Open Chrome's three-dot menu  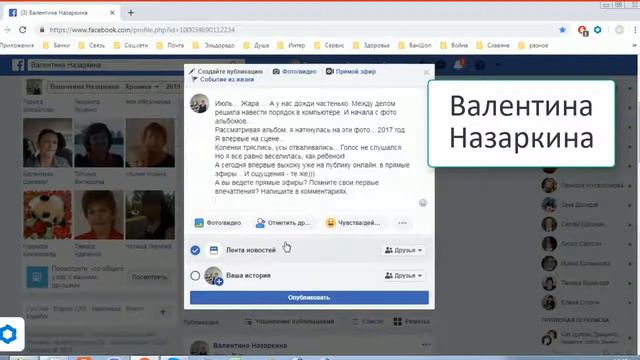click(635, 30)
